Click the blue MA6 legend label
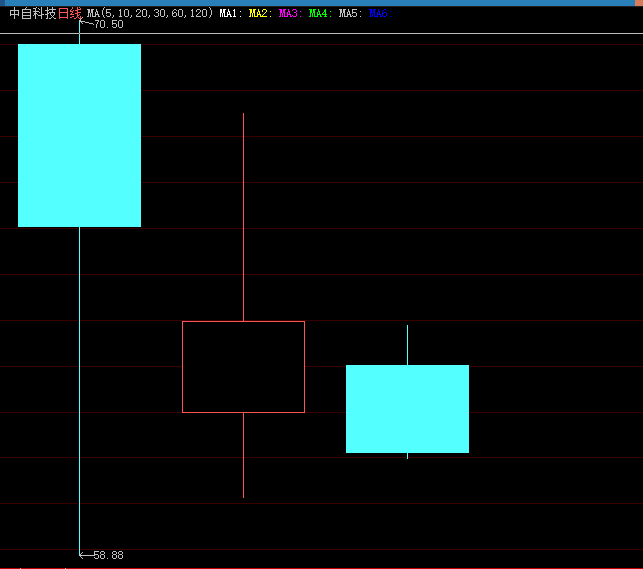Viewport: 643px width, 569px height. (380, 14)
